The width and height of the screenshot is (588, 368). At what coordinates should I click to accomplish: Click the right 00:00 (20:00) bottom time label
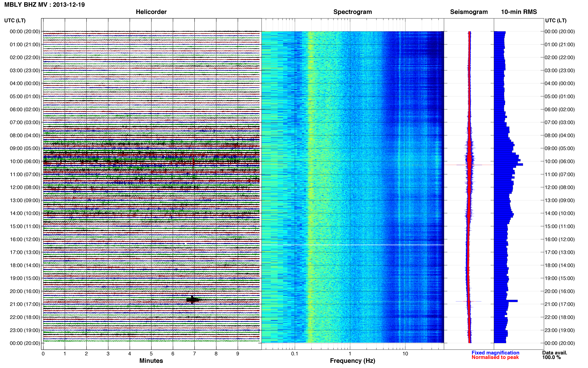560,343
